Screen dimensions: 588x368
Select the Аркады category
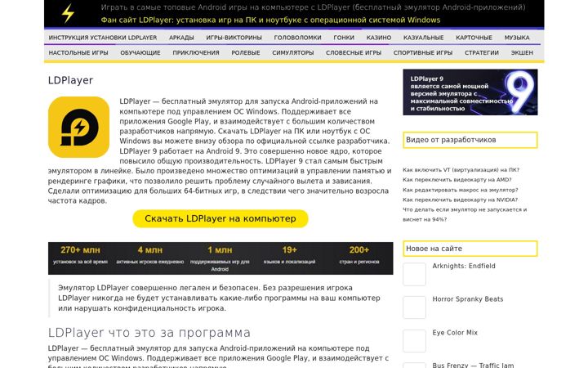[181, 38]
